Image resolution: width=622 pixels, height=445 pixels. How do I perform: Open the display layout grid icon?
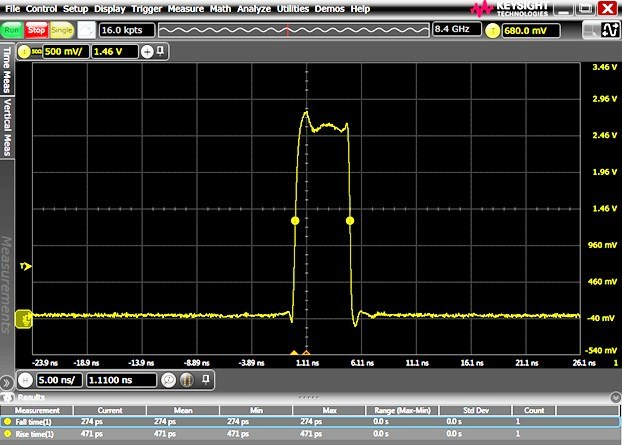coord(591,30)
